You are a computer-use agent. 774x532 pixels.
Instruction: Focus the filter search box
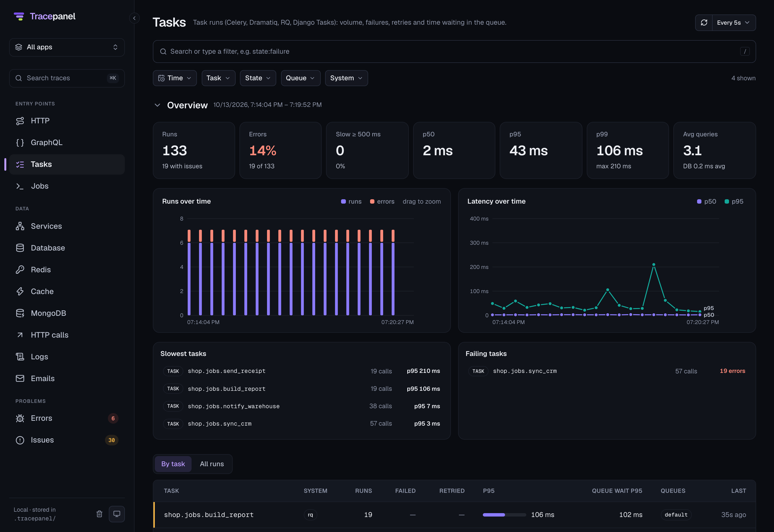(454, 51)
